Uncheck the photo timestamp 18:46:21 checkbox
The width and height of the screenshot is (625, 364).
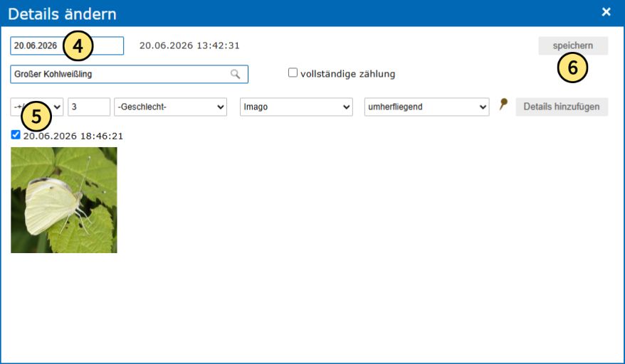pos(16,134)
